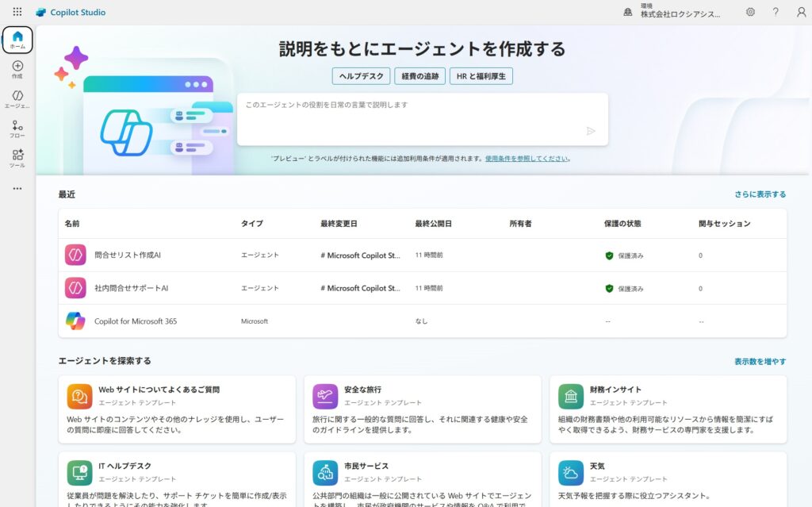
Task: Sort by the 最終公開日 column header
Action: 434,224
